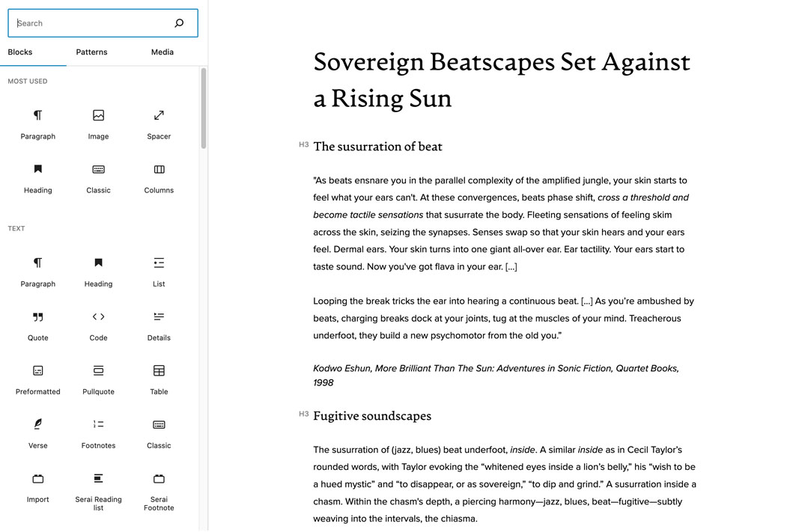Add a Code block
The width and height of the screenshot is (793, 532).
click(x=98, y=325)
